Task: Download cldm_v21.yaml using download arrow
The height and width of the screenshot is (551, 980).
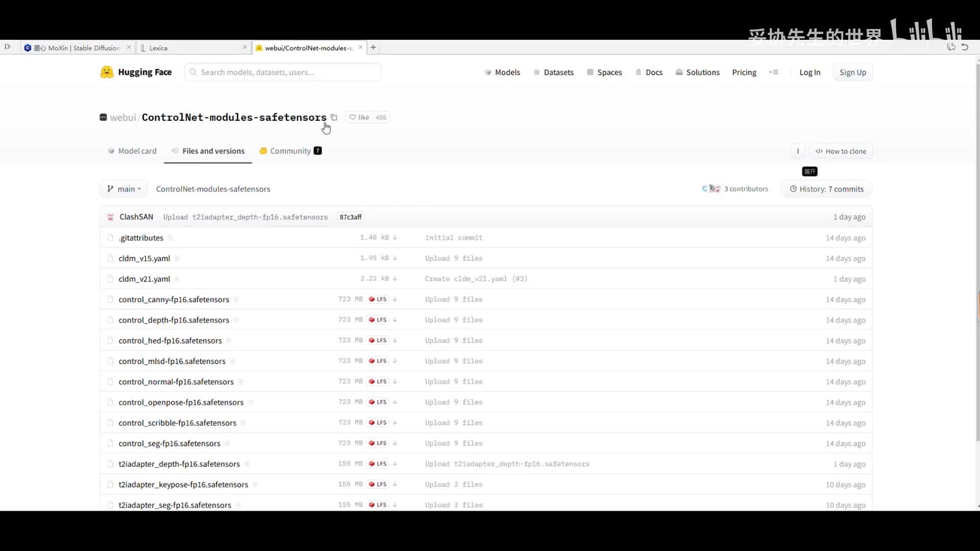Action: coord(395,279)
